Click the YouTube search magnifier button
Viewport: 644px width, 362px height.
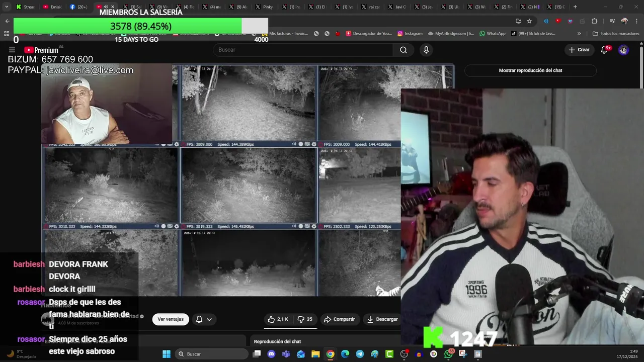tap(404, 50)
